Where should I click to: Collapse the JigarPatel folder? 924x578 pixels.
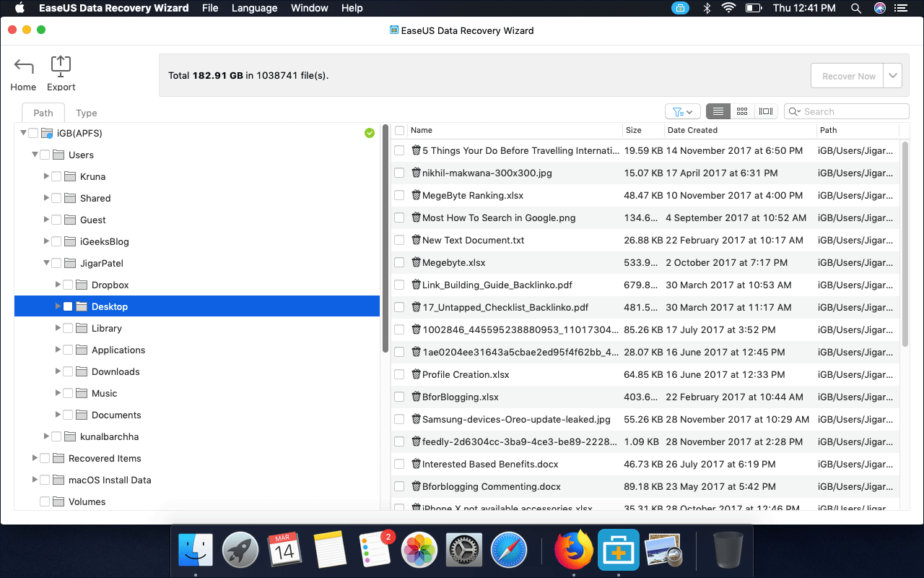click(46, 263)
